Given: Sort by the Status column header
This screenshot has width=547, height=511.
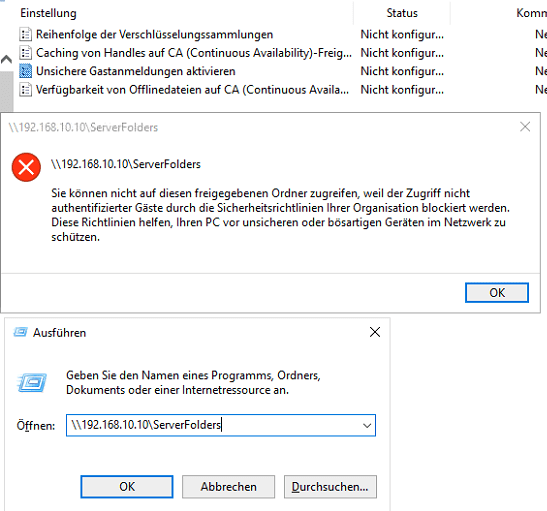Looking at the screenshot, I should [402, 13].
